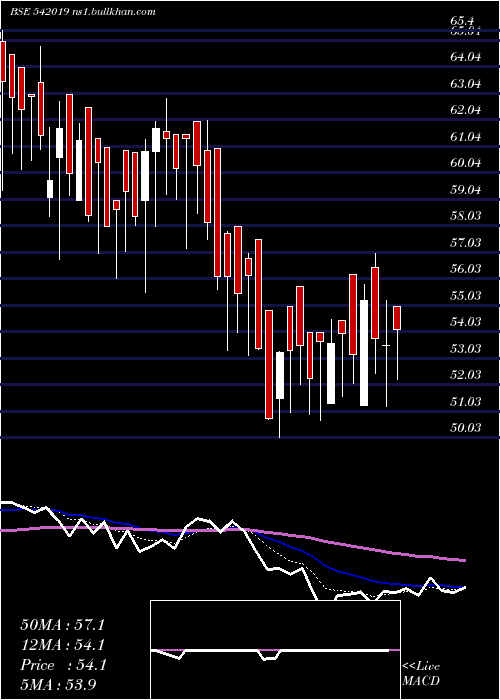The image size is (500, 700).
Task: Click the 65.4 price label
Action: point(462,21)
